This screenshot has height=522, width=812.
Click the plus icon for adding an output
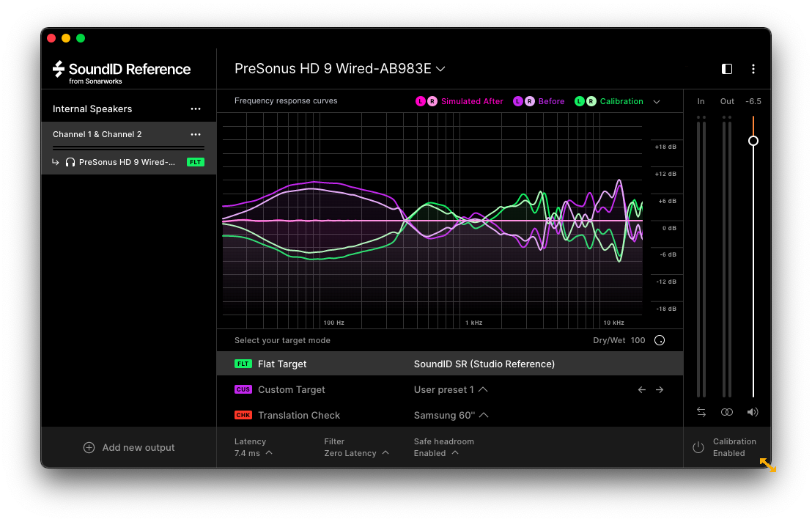89,447
